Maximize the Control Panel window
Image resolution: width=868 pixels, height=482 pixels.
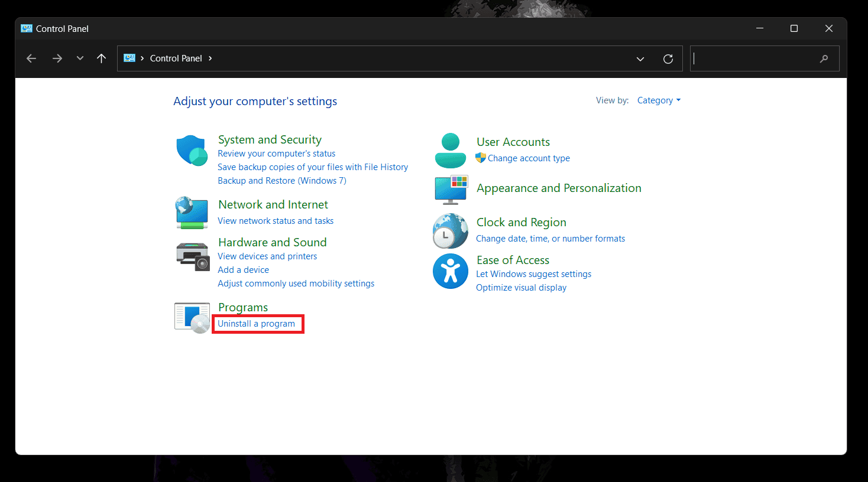coord(794,28)
